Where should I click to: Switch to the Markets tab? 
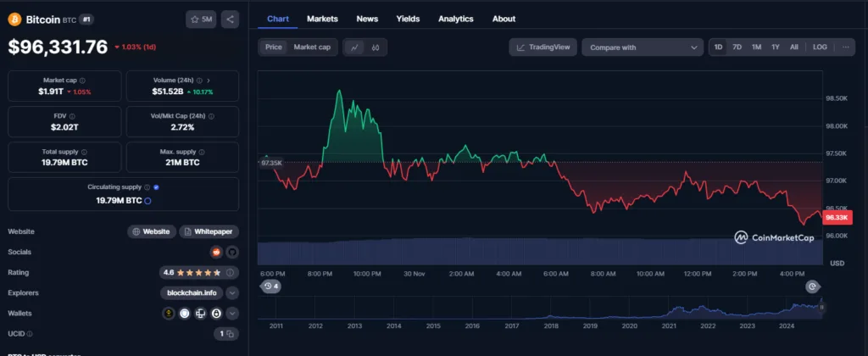[322, 19]
